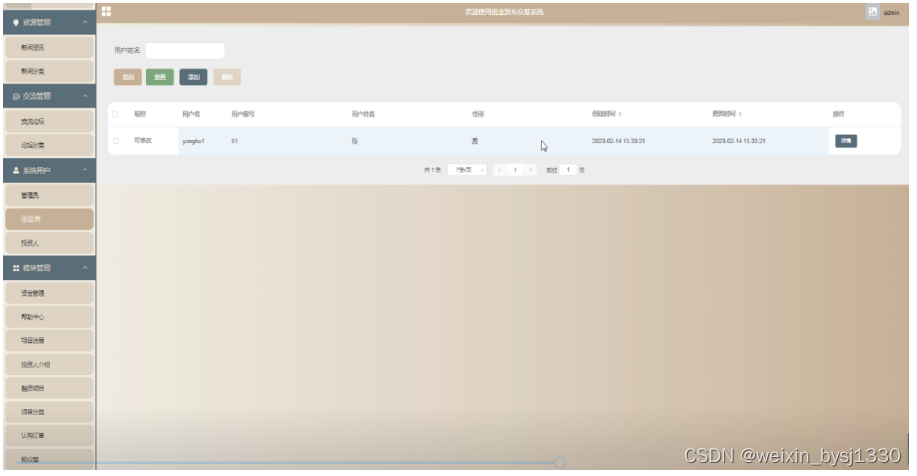Image resolution: width=917 pixels, height=476 pixels.
Task: Click the faded 删除 button
Action: click(x=227, y=77)
